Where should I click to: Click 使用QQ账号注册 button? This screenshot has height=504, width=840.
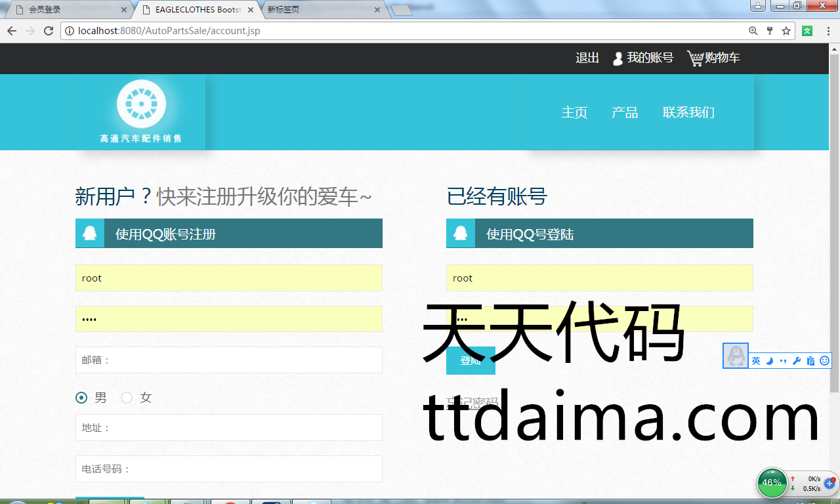[228, 234]
